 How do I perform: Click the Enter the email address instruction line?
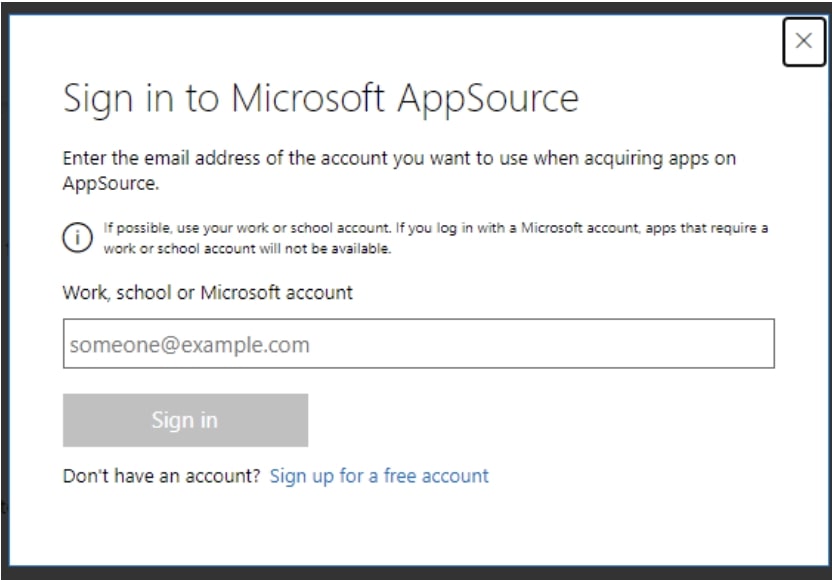click(400, 159)
